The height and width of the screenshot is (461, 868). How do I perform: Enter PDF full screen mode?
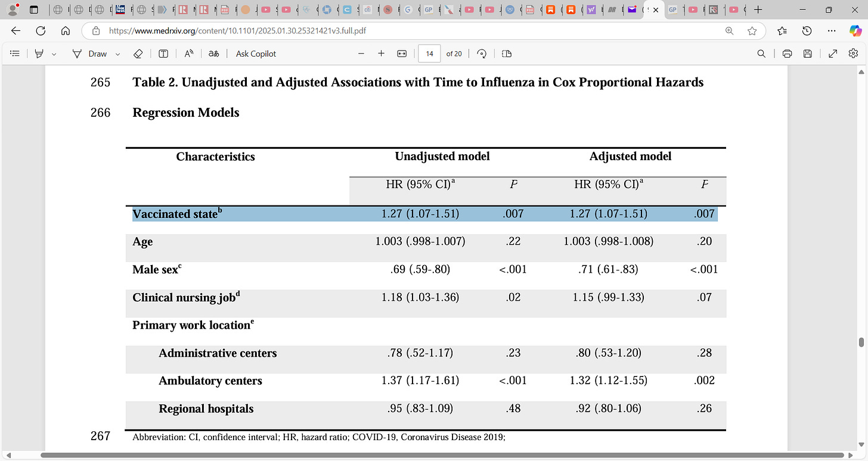[833, 54]
